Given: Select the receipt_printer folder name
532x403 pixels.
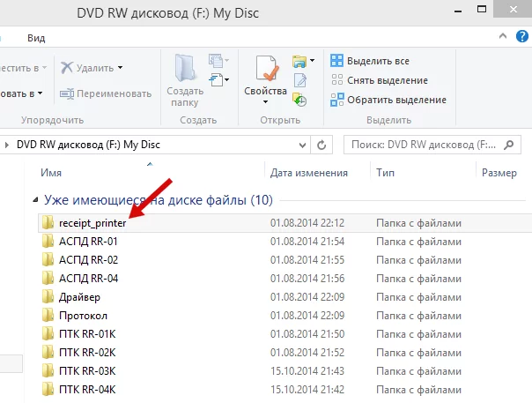Looking at the screenshot, I should pos(92,223).
